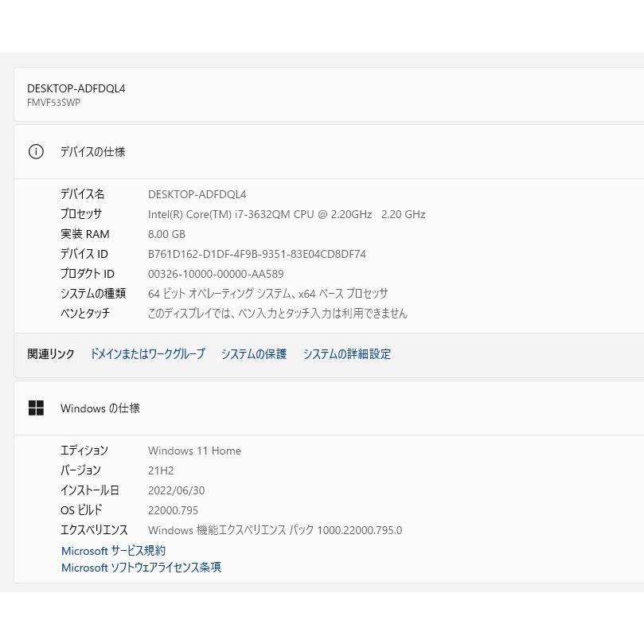
Task: Click the device name DESKTOP-ADFDQL4 heading
Action: point(76,88)
